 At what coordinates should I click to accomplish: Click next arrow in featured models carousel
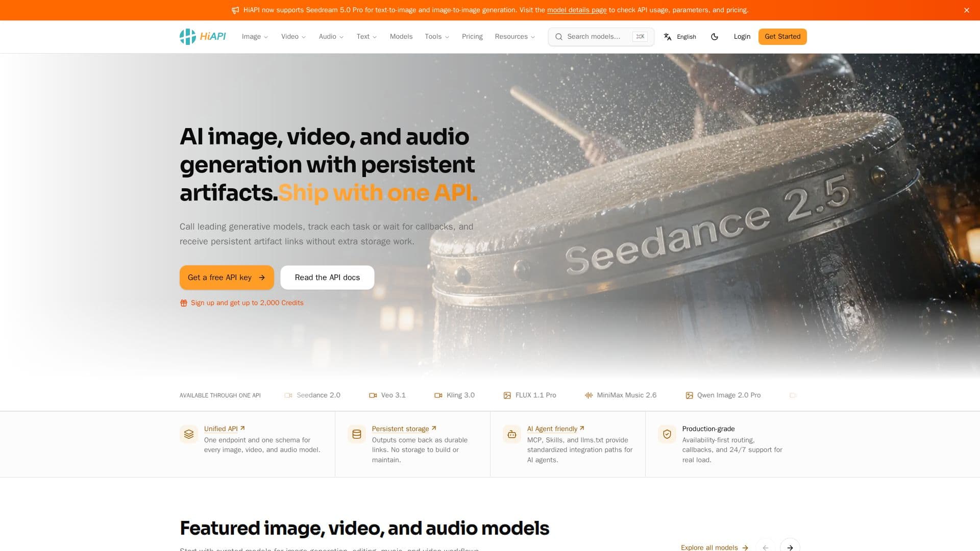pyautogui.click(x=790, y=547)
